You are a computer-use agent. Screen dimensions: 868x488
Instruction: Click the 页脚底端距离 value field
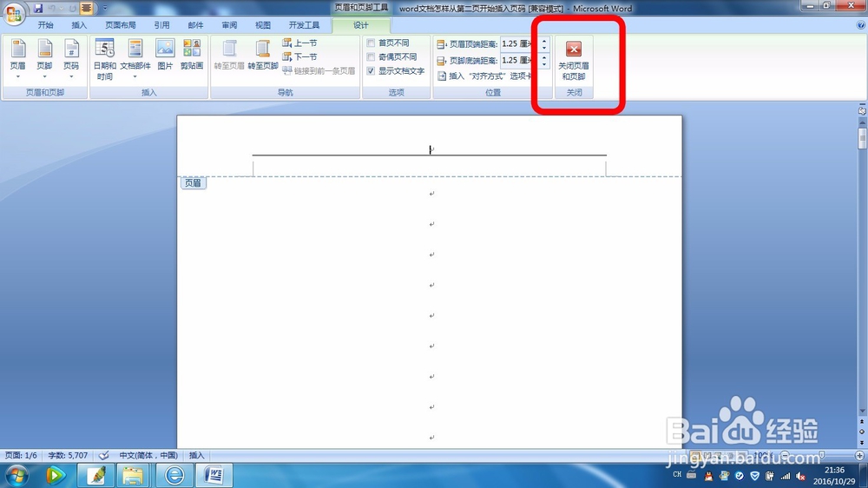pyautogui.click(x=518, y=61)
